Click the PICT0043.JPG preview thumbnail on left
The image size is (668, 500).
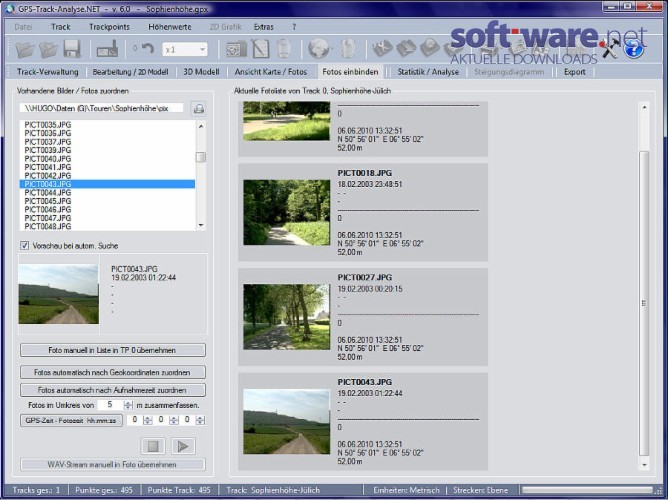pyautogui.click(x=58, y=294)
